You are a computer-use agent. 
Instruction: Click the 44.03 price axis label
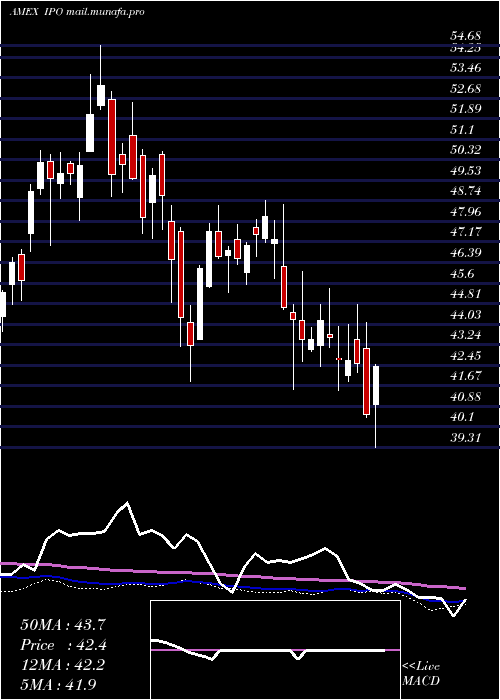(x=466, y=314)
